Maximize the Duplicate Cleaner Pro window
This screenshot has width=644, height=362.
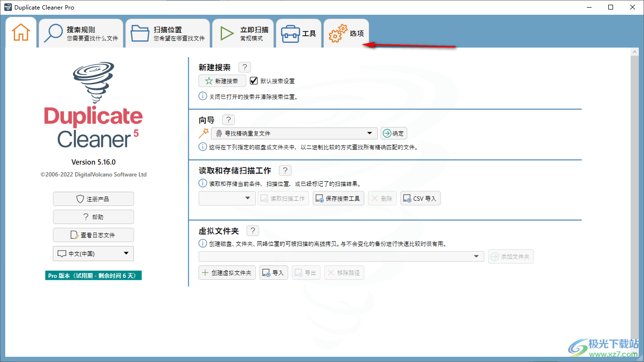(611, 7)
